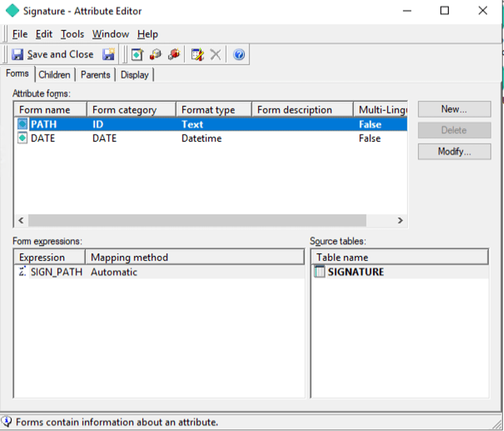This screenshot has width=504, height=431.
Task: Select the DATE attribute form row
Action: pos(43,138)
